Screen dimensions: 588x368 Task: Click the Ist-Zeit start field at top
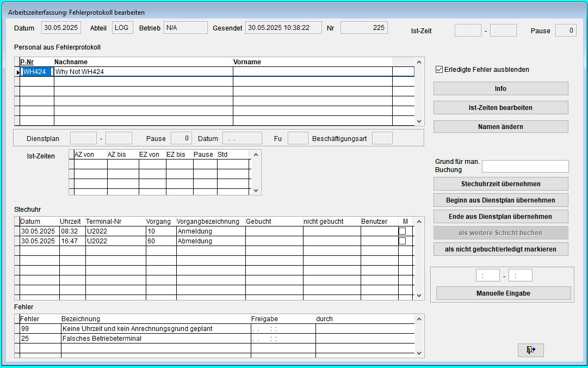[x=468, y=30]
